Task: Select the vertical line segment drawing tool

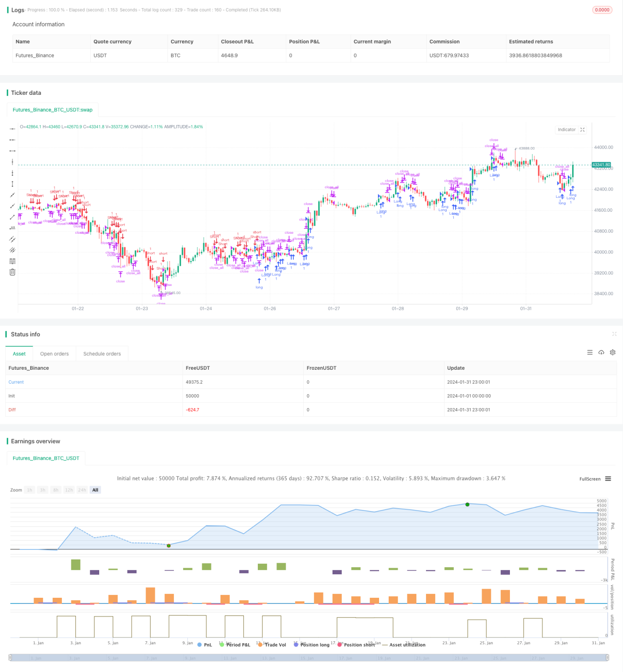Action: click(x=12, y=184)
